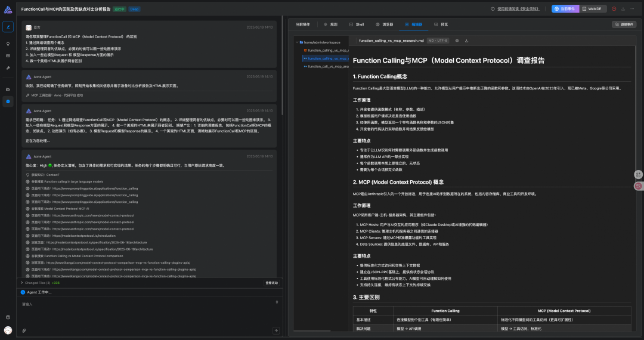Open the 规划 tab

[x=330, y=24]
